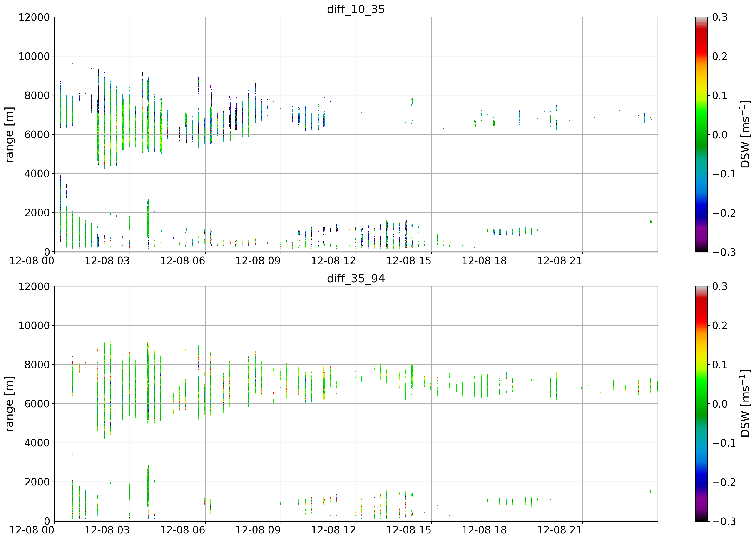The image size is (756, 540).
Task: Click the 12-08 06 x-tick under top plot
Action: coord(182,261)
